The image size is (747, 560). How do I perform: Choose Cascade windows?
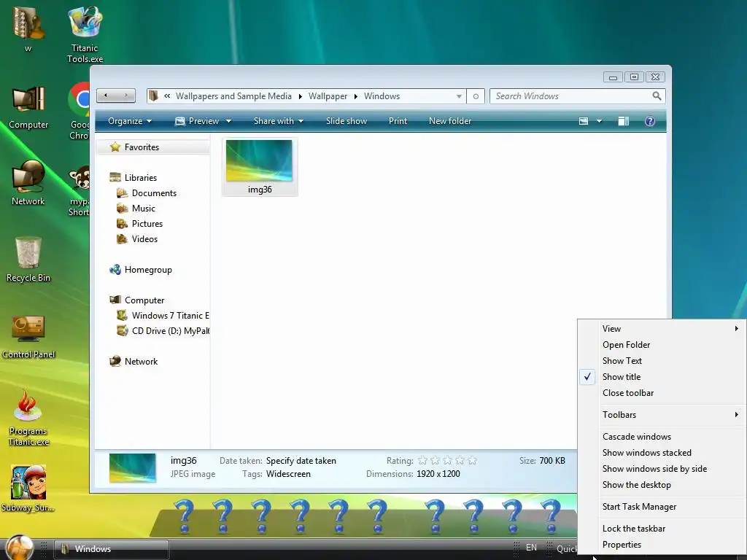pos(662,437)
